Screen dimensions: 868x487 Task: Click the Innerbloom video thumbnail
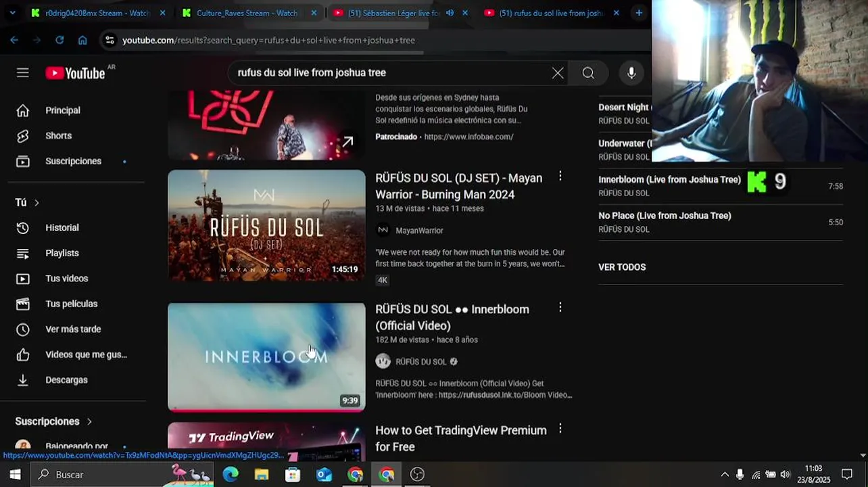click(266, 357)
